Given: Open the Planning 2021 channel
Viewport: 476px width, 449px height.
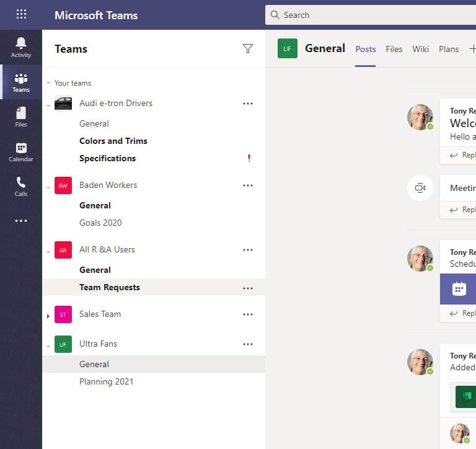Looking at the screenshot, I should point(106,381).
